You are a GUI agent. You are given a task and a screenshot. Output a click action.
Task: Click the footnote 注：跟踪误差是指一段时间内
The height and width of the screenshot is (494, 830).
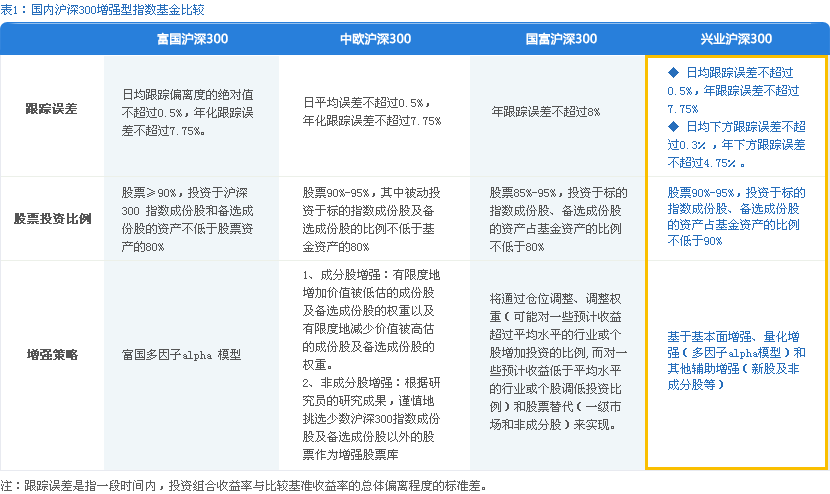click(243, 486)
